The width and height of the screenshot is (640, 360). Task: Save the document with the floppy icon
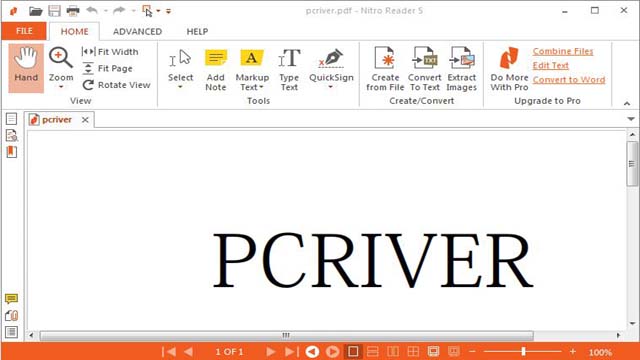click(54, 11)
